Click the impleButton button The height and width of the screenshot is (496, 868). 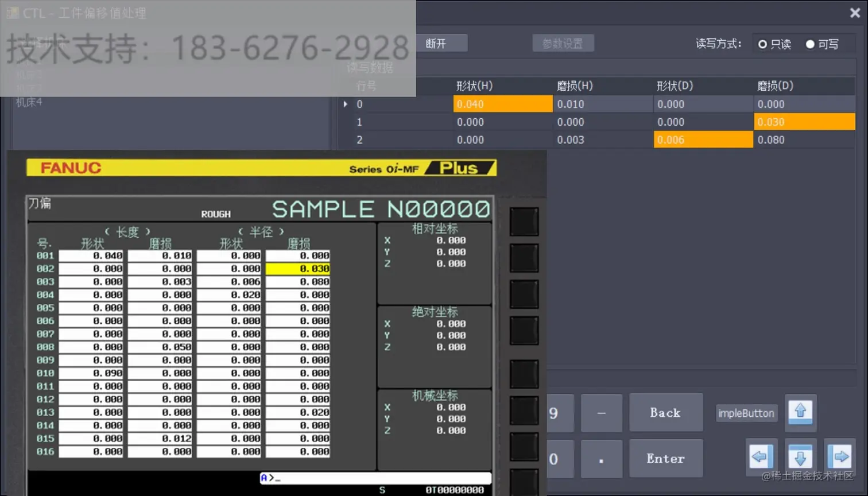746,413
